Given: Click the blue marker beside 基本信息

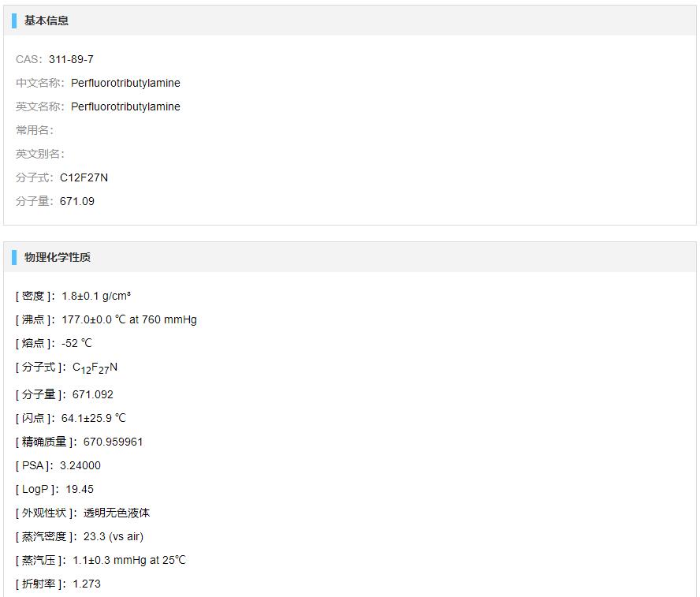Looking at the screenshot, I should (x=14, y=21).
